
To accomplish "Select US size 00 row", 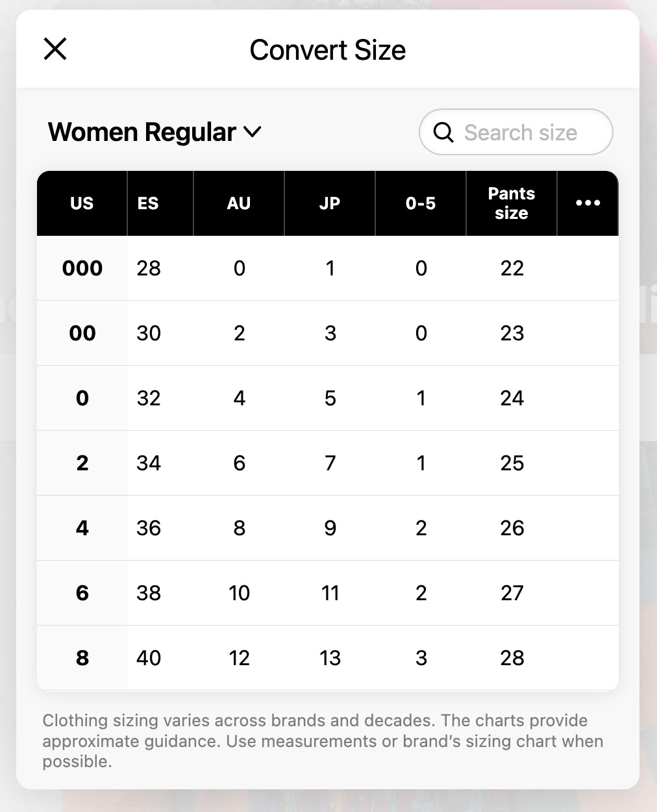I will pyautogui.click(x=328, y=333).
